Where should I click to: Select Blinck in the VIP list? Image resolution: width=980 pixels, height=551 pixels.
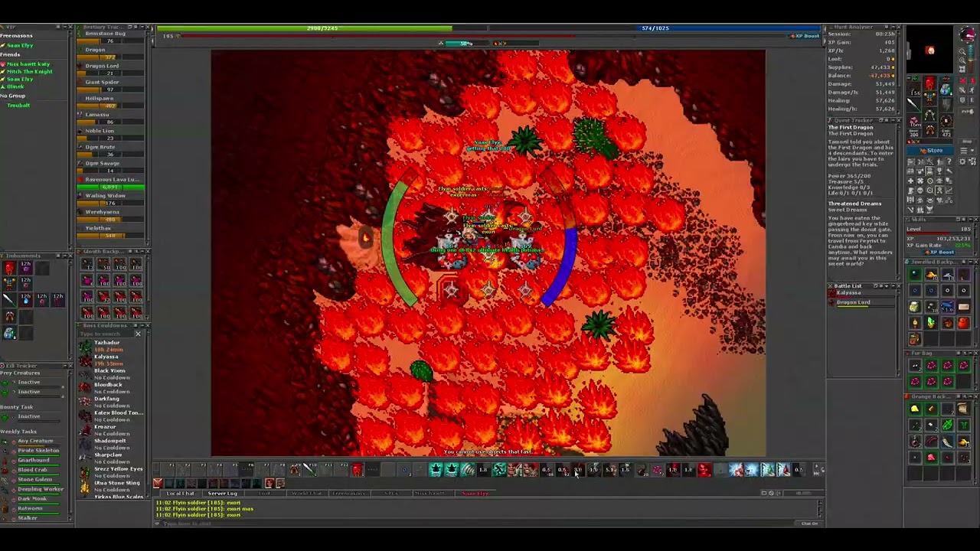click(15, 86)
